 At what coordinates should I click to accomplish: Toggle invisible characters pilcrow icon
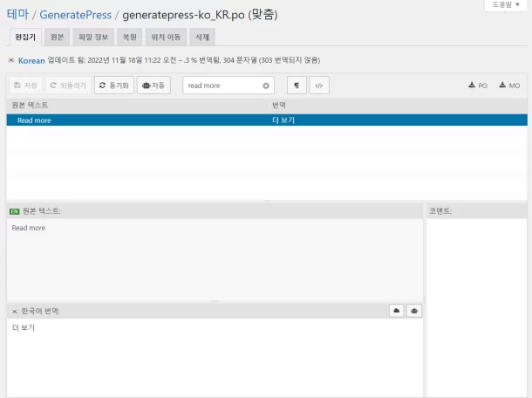[297, 86]
